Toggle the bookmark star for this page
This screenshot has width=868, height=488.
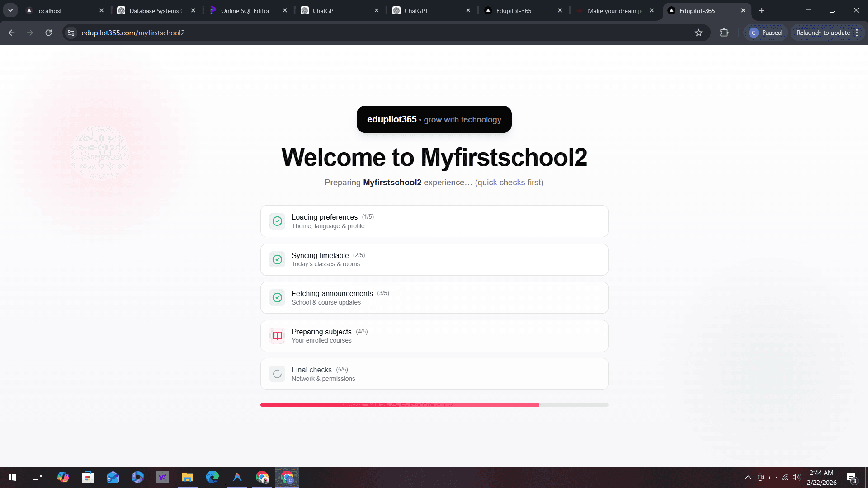coord(699,33)
